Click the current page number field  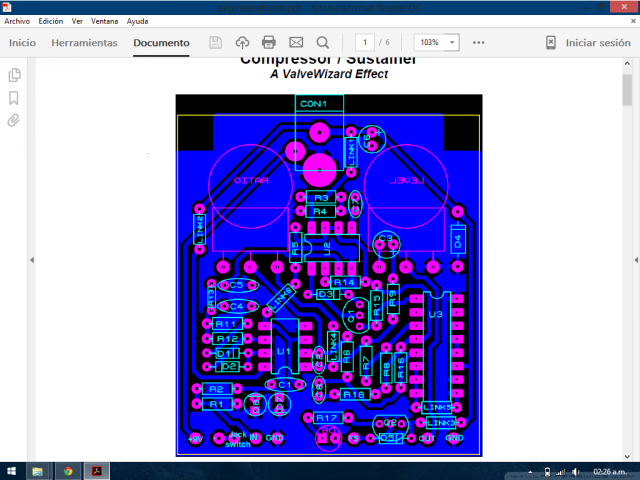tap(367, 43)
